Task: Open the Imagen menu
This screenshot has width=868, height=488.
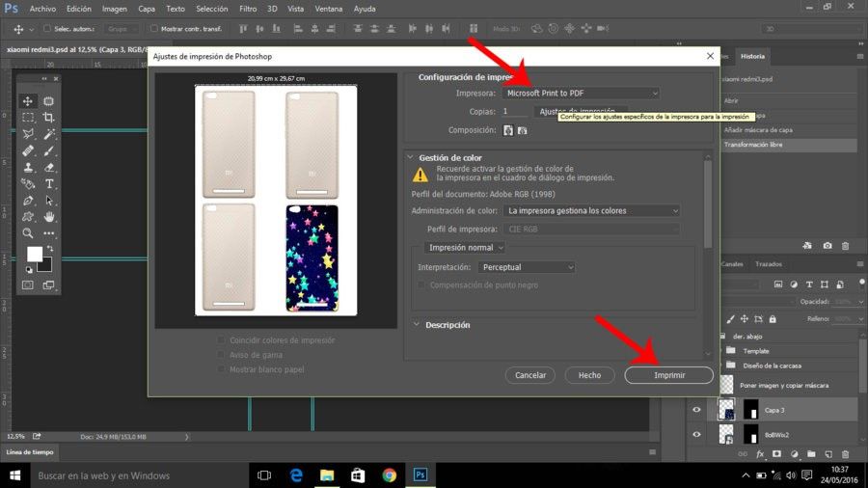Action: coord(114,9)
